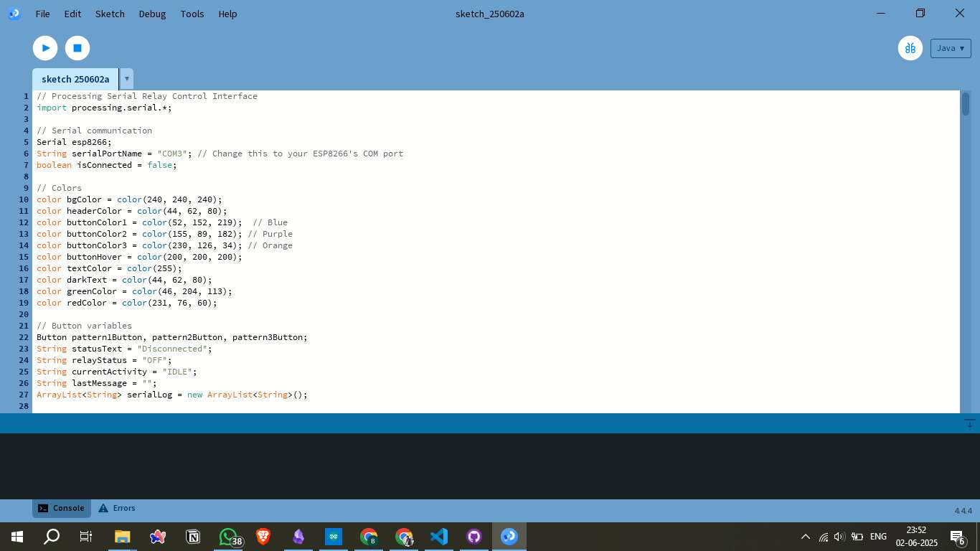Click the redColor declaration line
Image resolution: width=980 pixels, height=551 pixels.
point(127,303)
